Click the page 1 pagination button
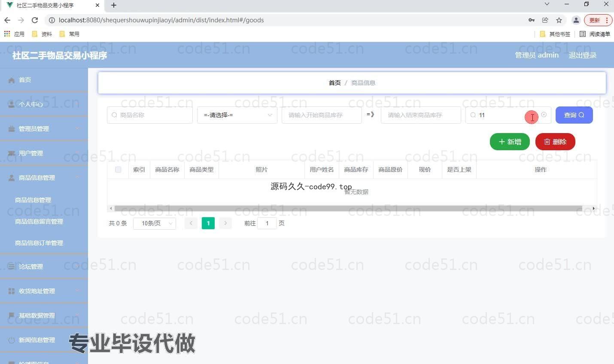 coord(208,223)
